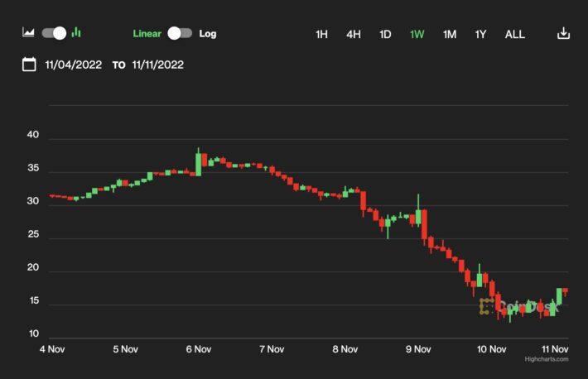Select the Log scale label
The height and width of the screenshot is (379, 588).
click(208, 34)
